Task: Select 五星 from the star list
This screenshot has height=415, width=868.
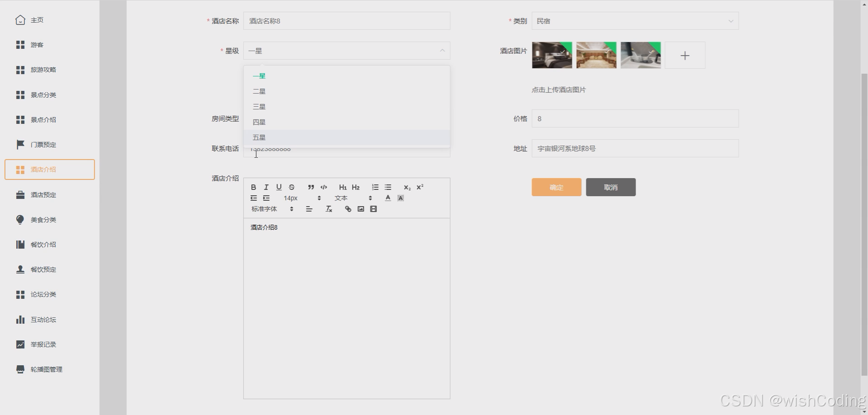Action: (x=347, y=137)
